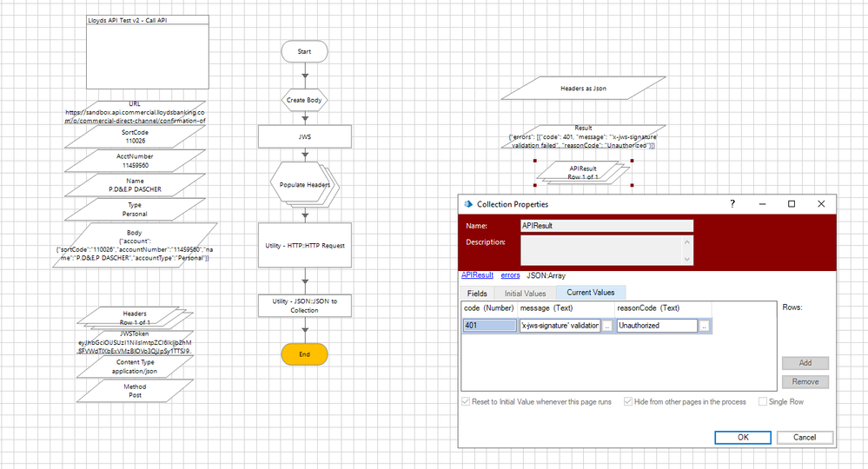The width and height of the screenshot is (868, 469).
Task: Toggle Hide from other pages checkbox
Action: click(629, 402)
